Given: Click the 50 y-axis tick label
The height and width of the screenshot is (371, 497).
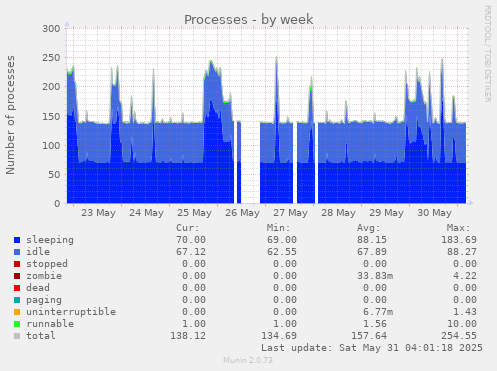Looking at the screenshot, I should point(54,174).
